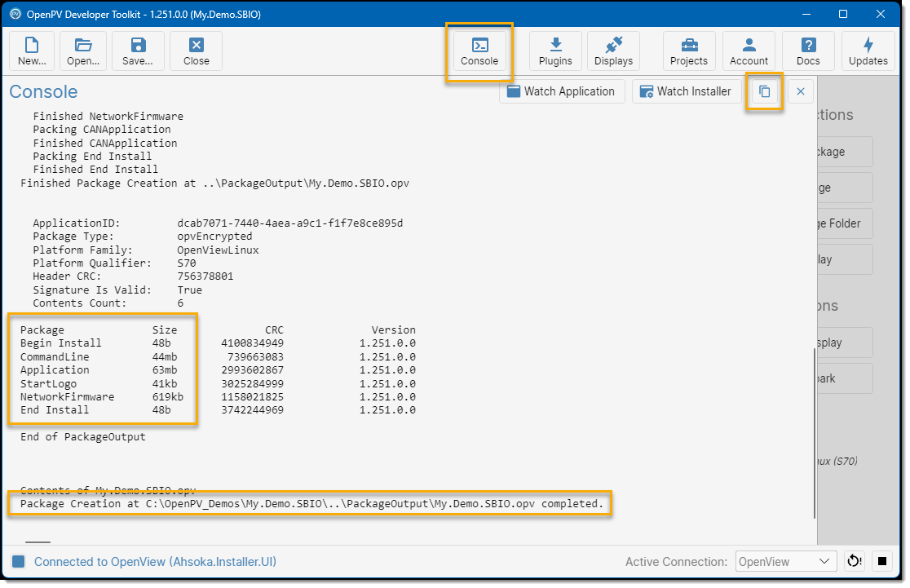Click the Begin Install CRC 4100834949

pyautogui.click(x=253, y=343)
